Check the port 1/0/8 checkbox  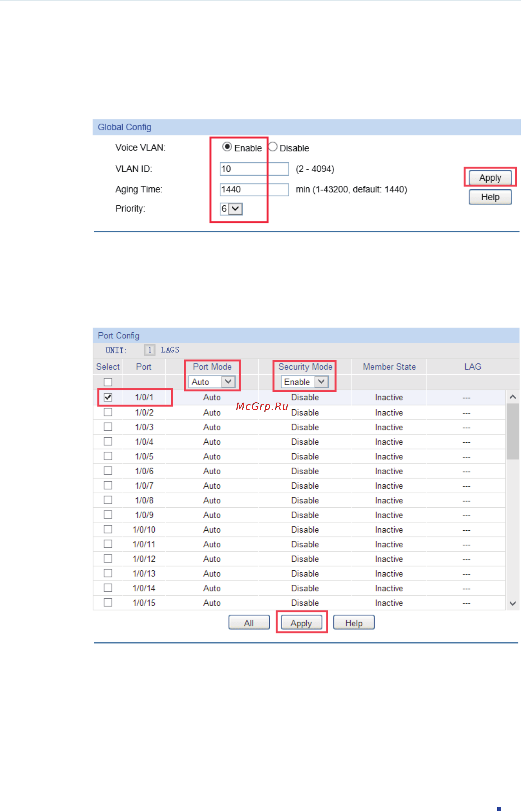(108, 500)
